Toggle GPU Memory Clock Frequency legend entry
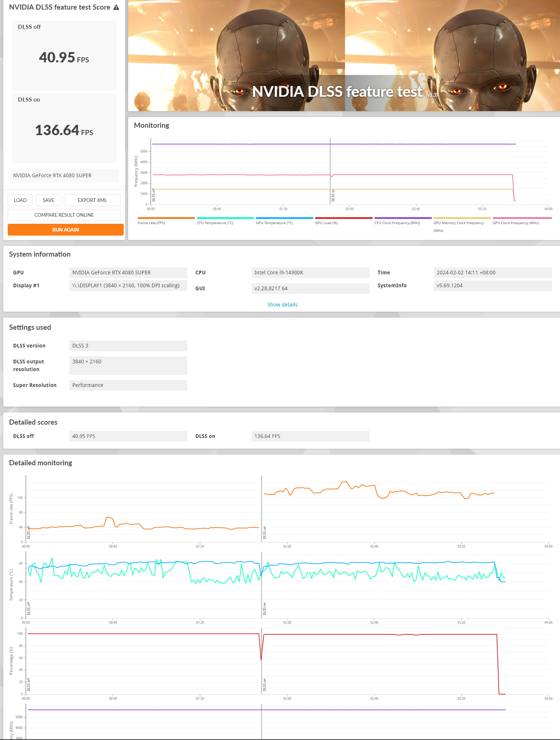Image resolution: width=560 pixels, height=740 pixels. pyautogui.click(x=462, y=225)
